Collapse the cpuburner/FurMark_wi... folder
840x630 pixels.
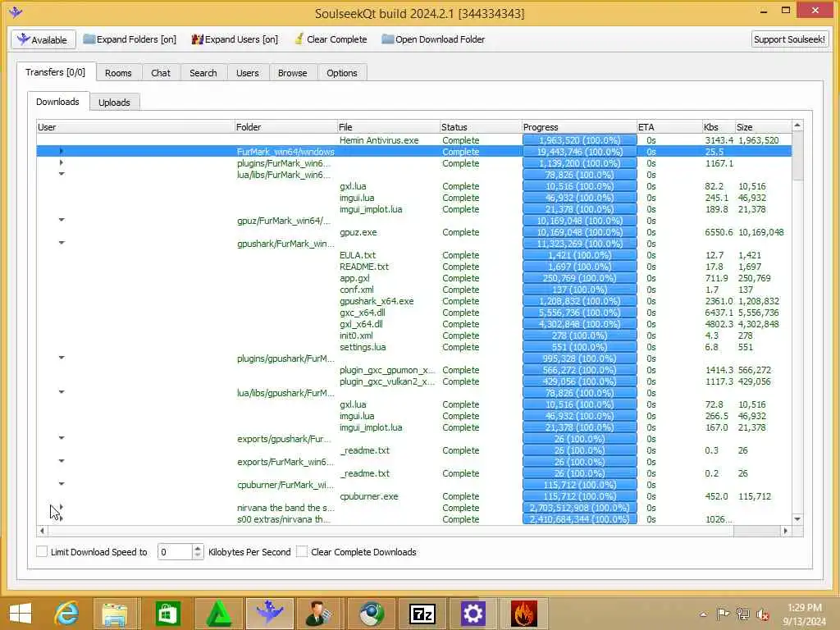click(x=61, y=484)
